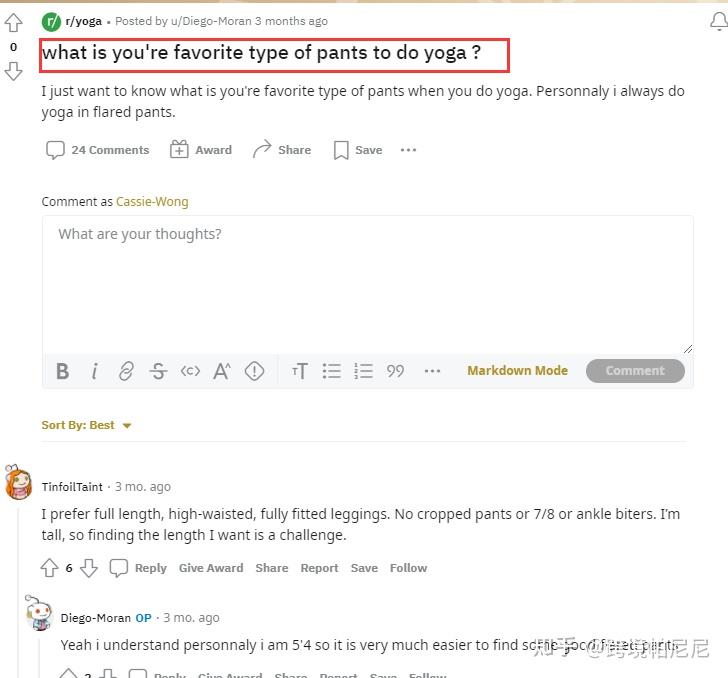728x678 pixels.
Task: Mark text as spoiler
Action: coord(254,371)
